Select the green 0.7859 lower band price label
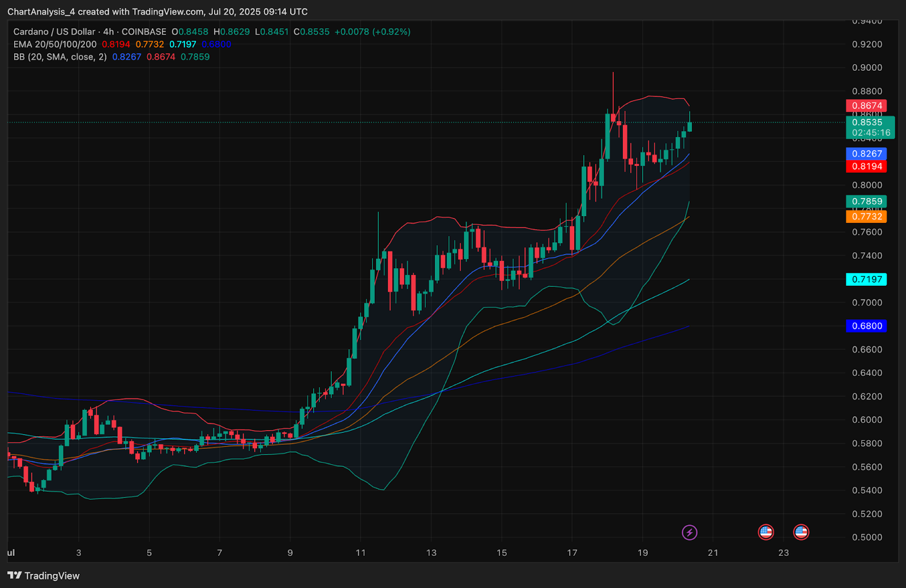The image size is (906, 588). (866, 201)
